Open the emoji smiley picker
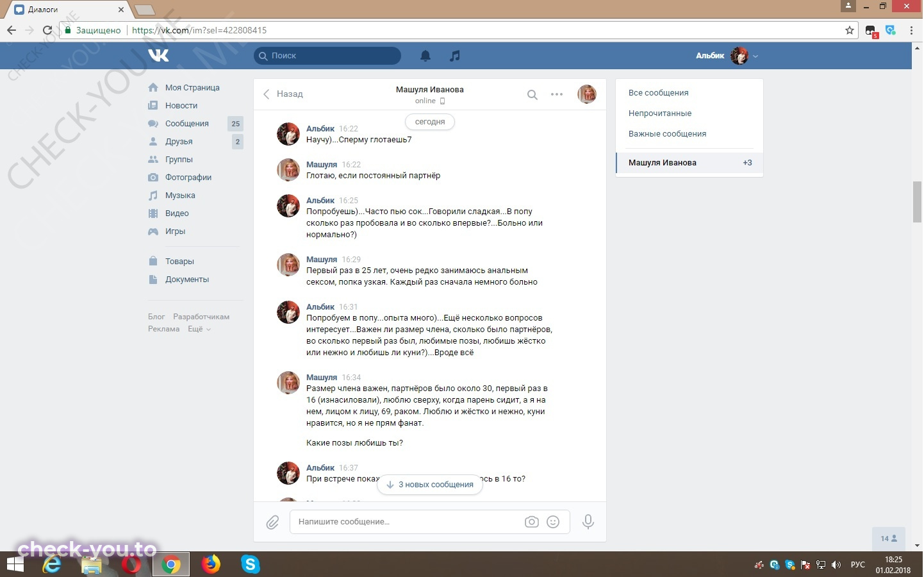This screenshot has width=924, height=577. tap(553, 522)
